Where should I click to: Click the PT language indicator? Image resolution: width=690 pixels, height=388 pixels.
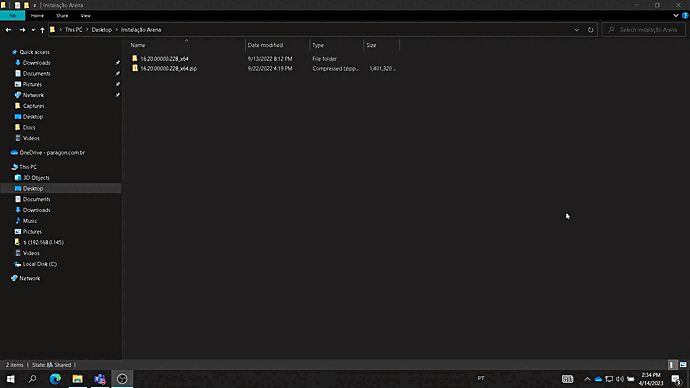point(481,378)
